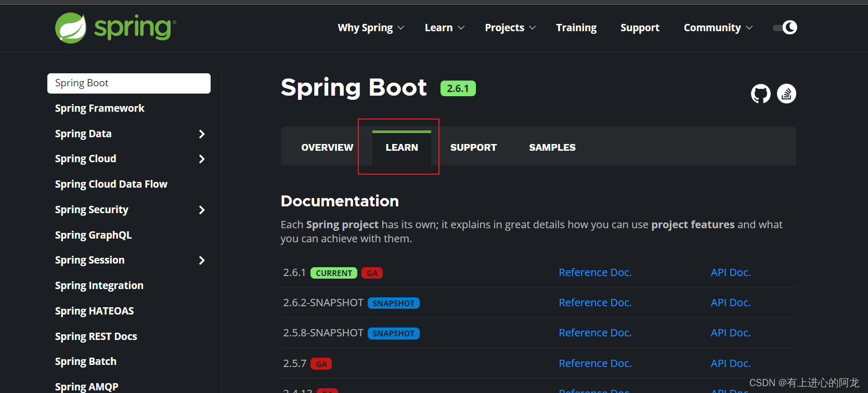Open Spring Cloud project link
The height and width of the screenshot is (393, 868).
pyautogui.click(x=86, y=159)
